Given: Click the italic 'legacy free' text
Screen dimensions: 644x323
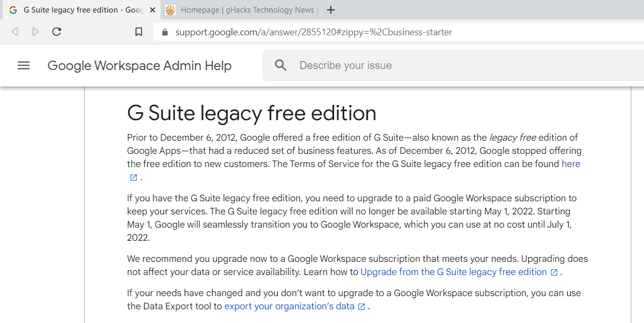Looking at the screenshot, I should (513, 138).
